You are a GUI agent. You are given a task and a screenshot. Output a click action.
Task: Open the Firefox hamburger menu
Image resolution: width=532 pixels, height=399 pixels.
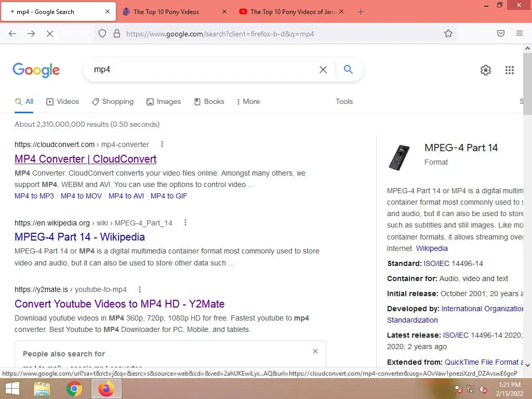(520, 33)
